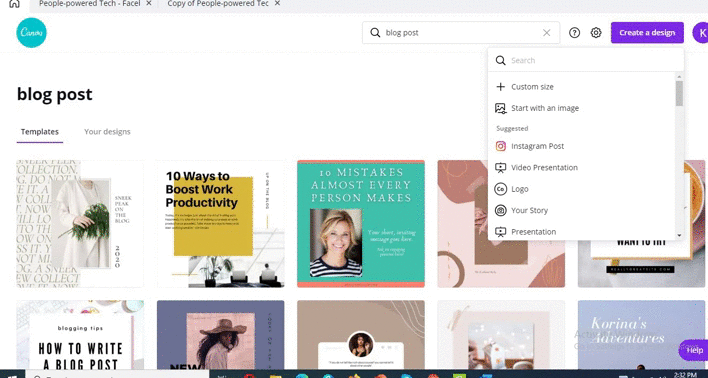Select the Templates tab
Image resolution: width=708 pixels, height=378 pixels.
point(40,132)
